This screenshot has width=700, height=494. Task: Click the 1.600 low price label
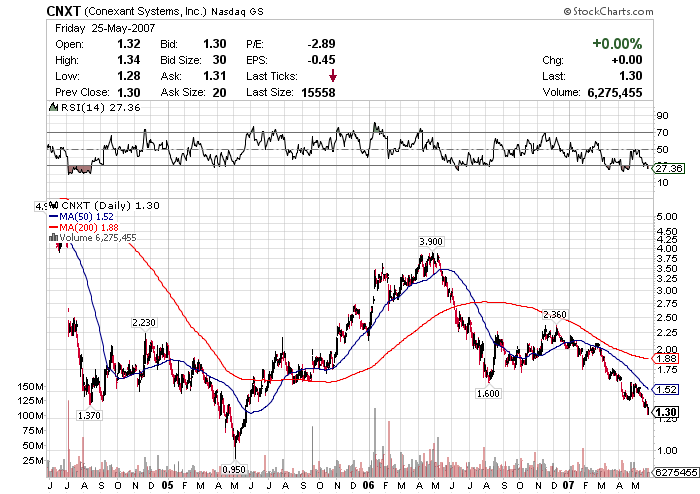point(488,393)
